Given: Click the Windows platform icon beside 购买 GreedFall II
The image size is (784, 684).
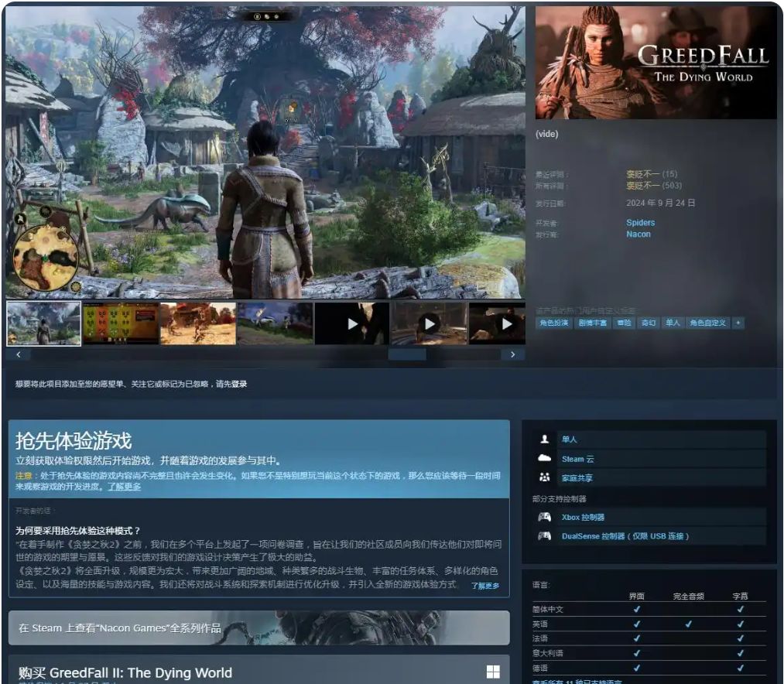Looking at the screenshot, I should 493,672.
